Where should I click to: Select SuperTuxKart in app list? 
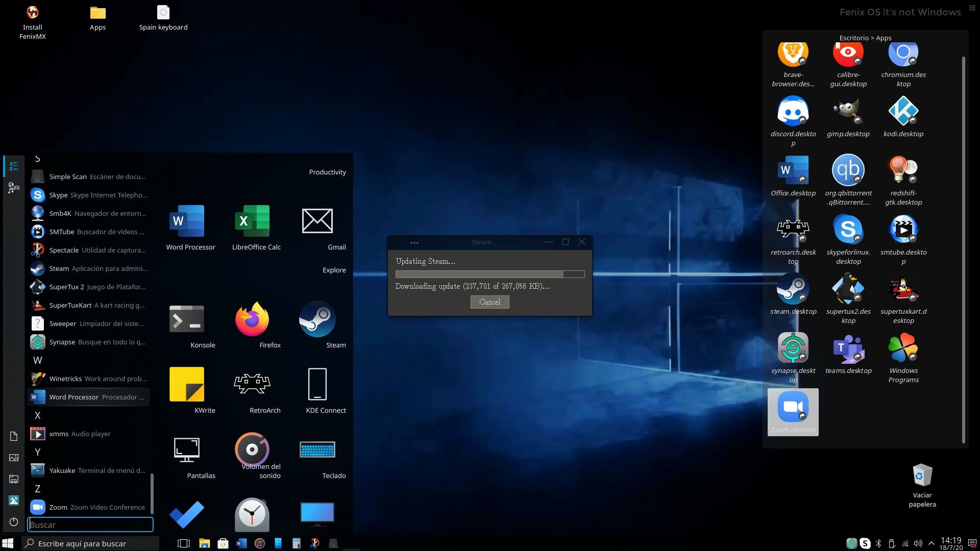88,305
